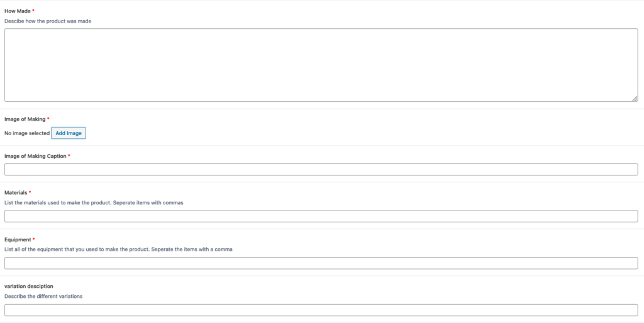Click the variation description input field
The height and width of the screenshot is (323, 644).
coord(321,310)
